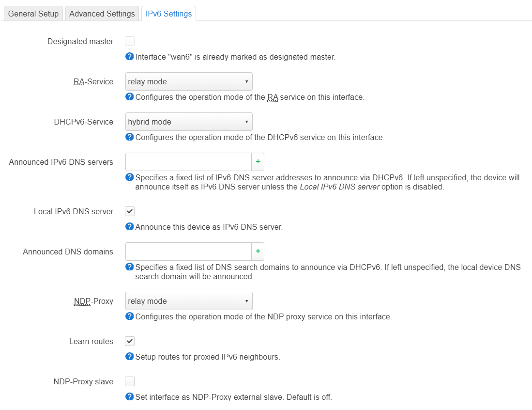Image resolution: width=532 pixels, height=410 pixels.
Task: Uncheck the Learn routes checkbox
Action: tap(130, 341)
